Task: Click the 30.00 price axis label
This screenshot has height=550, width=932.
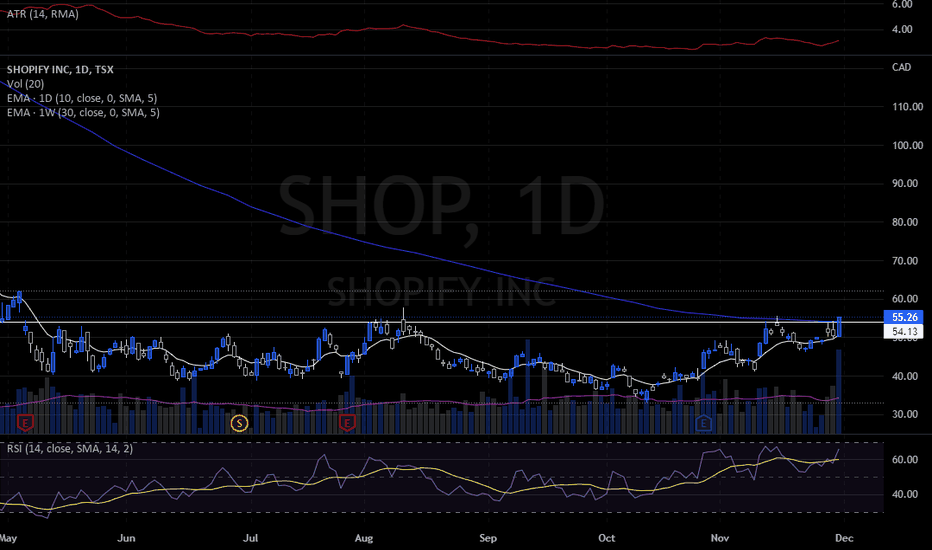Action: [905, 414]
